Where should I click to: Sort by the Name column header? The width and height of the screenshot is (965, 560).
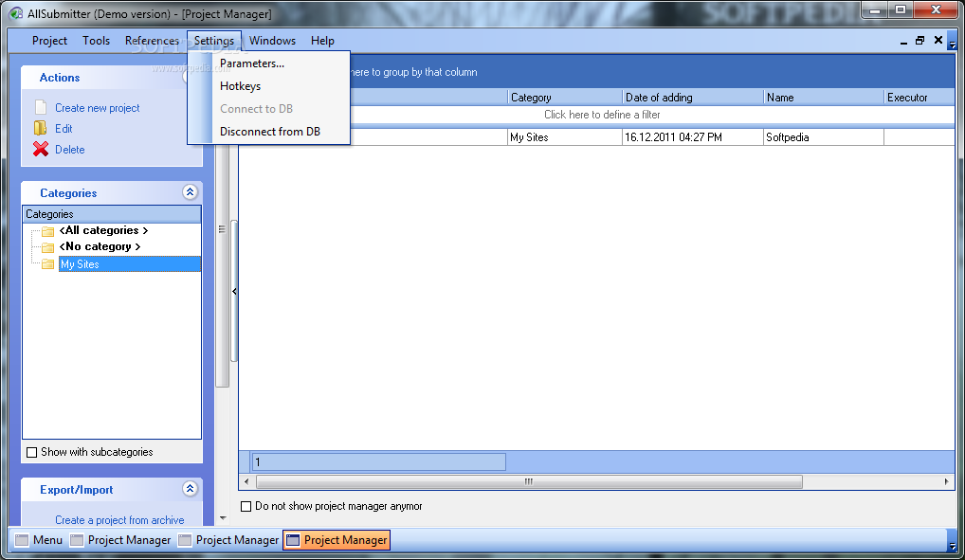point(824,98)
